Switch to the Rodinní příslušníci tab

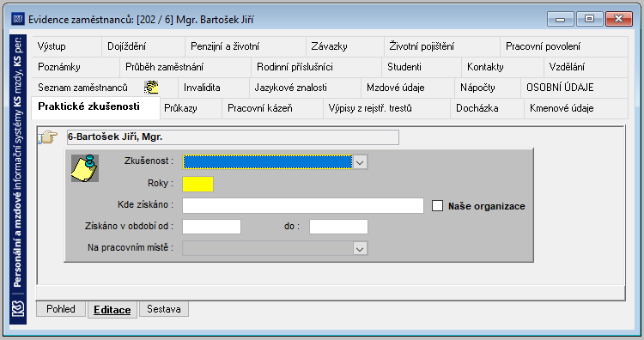point(316,67)
